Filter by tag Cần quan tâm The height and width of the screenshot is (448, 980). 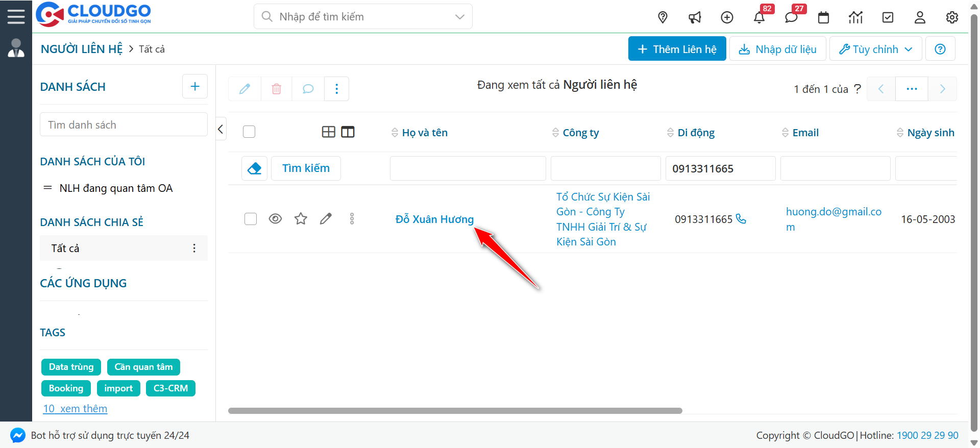(x=143, y=367)
